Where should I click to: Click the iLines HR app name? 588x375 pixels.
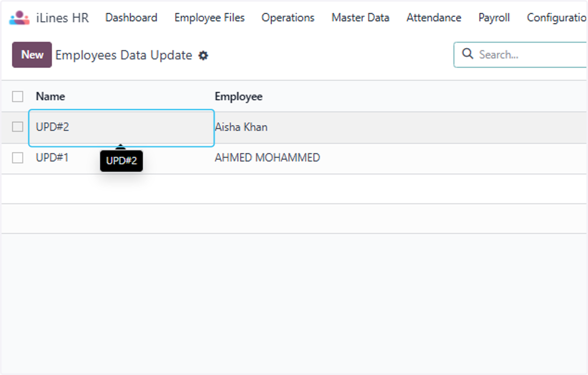tap(63, 18)
